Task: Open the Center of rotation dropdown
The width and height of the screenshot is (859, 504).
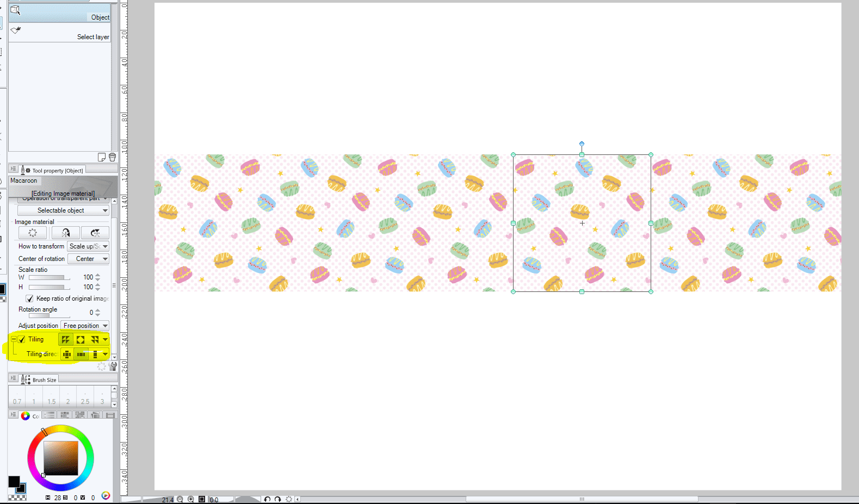Action: coord(88,259)
